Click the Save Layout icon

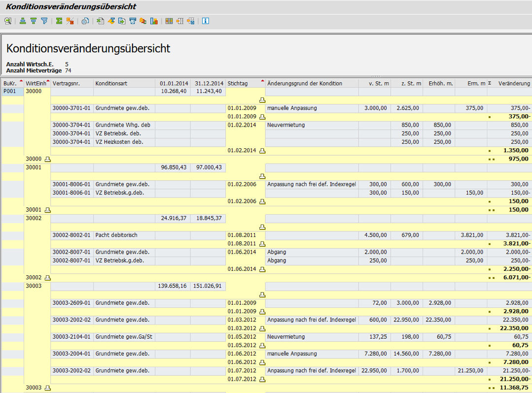pos(191,21)
